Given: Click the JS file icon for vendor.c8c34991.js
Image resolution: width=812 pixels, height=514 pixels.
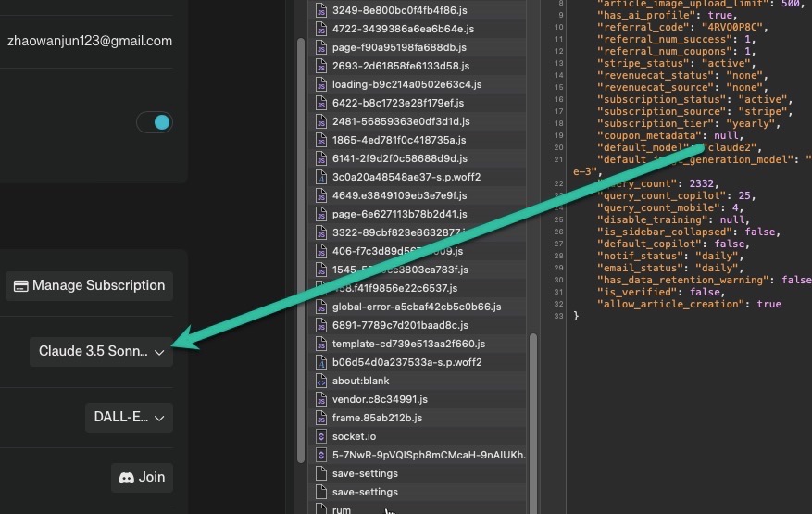Looking at the screenshot, I should click(321, 399).
